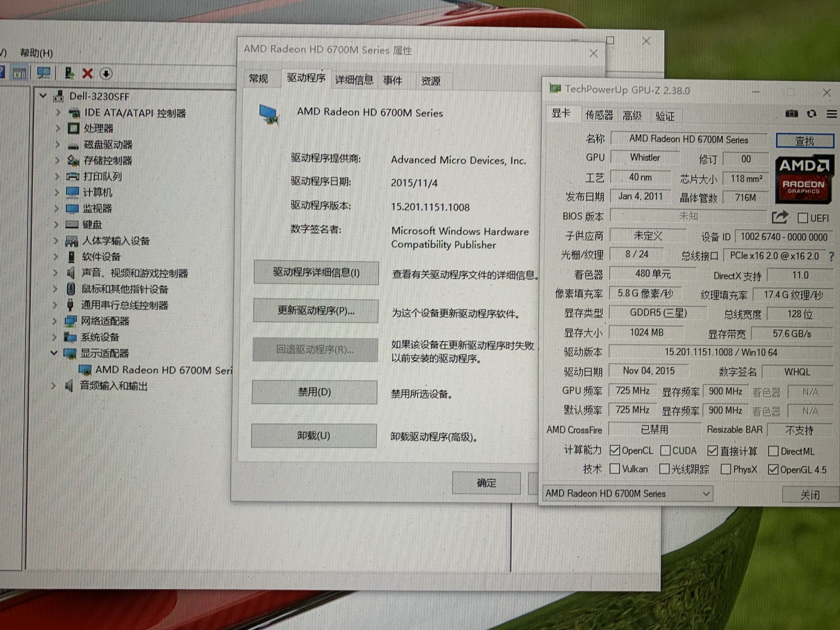The image size is (840, 630).
Task: Click 禁用(D) button
Action: [x=314, y=392]
